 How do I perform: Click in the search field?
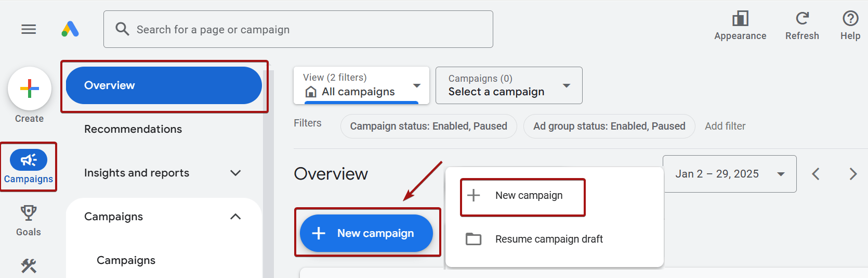point(307,29)
